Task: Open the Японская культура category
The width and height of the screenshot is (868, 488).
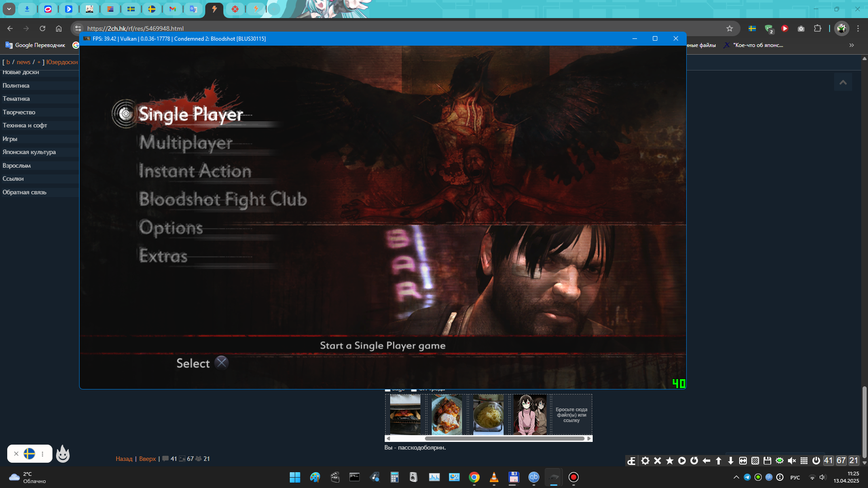Action: [x=29, y=152]
